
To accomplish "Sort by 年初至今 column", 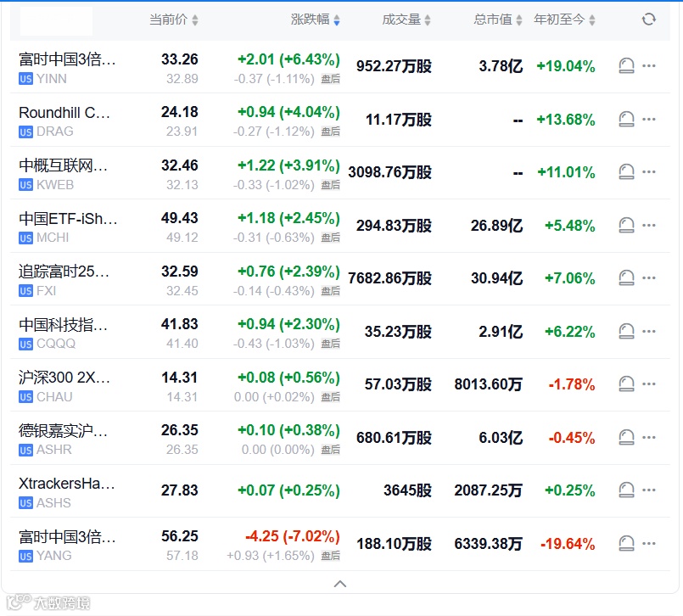I will coord(564,20).
